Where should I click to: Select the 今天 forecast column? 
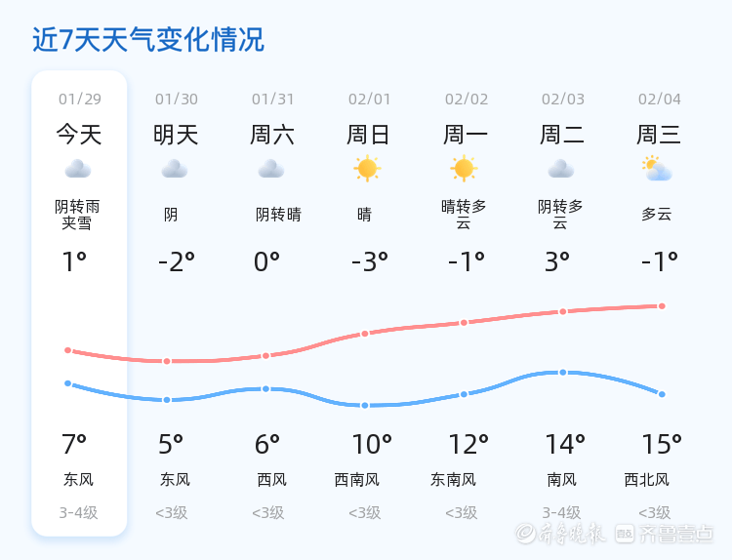(x=79, y=302)
